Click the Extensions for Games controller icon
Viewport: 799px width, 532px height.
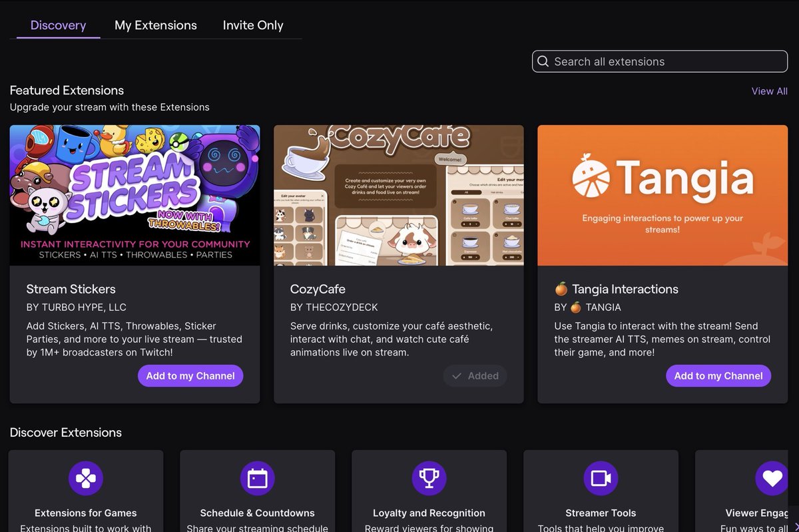(85, 477)
